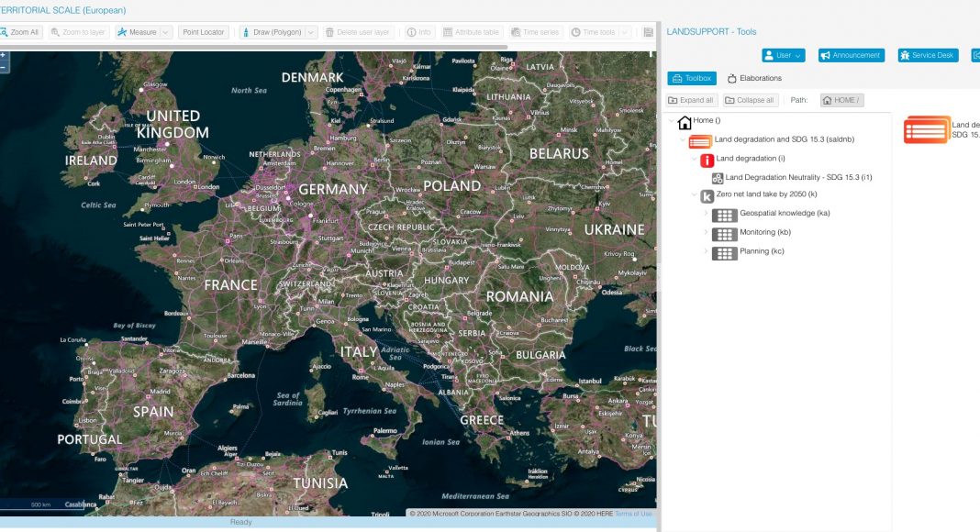Image resolution: width=980 pixels, height=532 pixels.
Task: Open the Draw (Polygon) dropdown arrow
Action: tap(311, 32)
